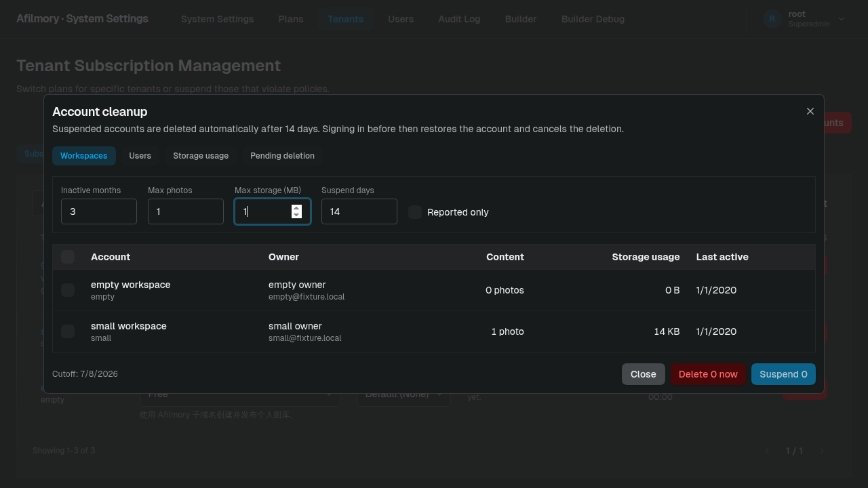
Task: Open the Default (None) dropdown behind the dialog
Action: [403, 394]
